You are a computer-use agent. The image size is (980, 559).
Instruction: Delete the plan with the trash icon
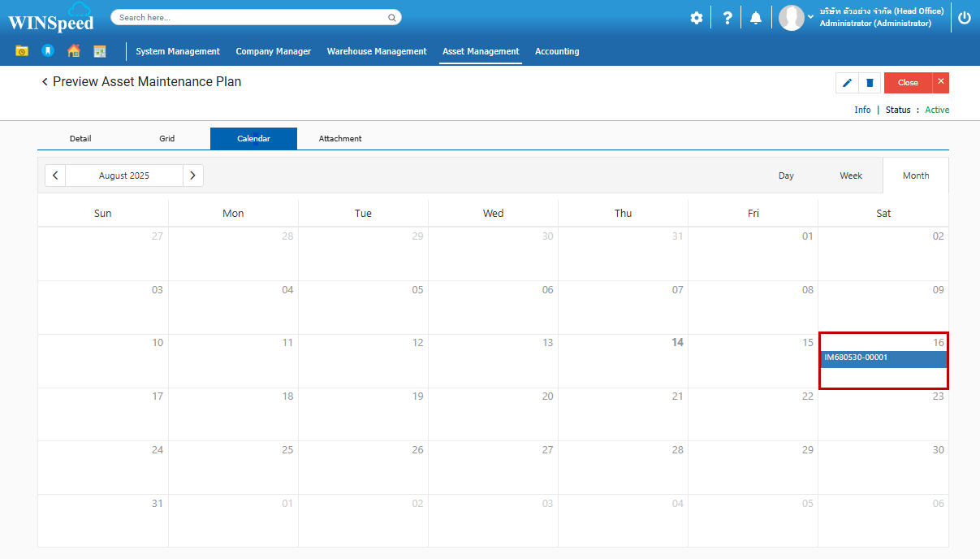click(870, 83)
